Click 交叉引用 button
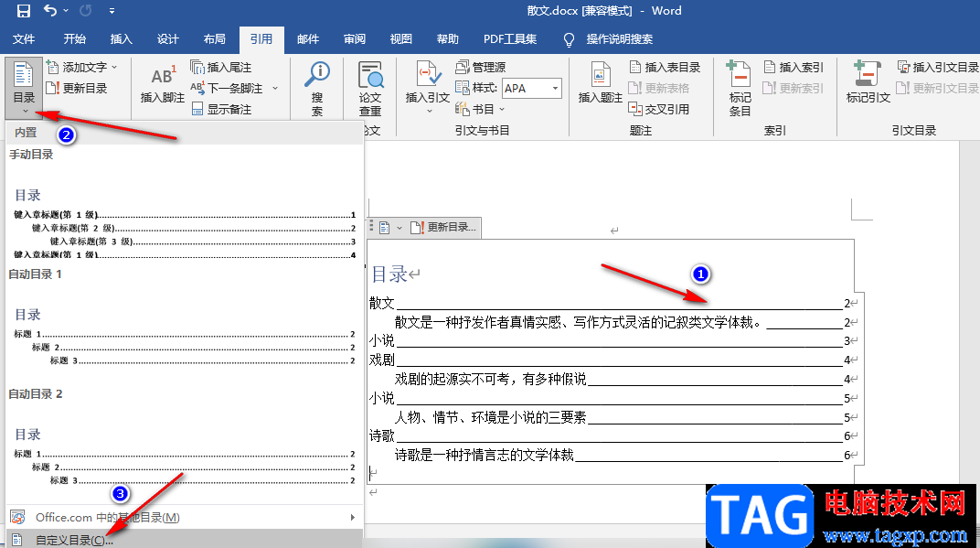The width and height of the screenshot is (980, 548). pyautogui.click(x=659, y=109)
